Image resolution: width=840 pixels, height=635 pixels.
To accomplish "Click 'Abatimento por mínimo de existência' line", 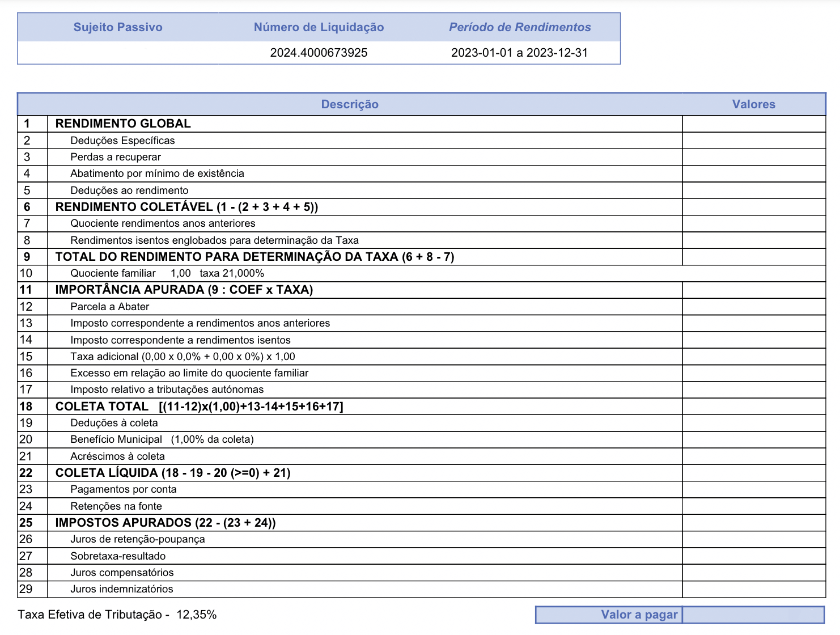I will tap(157, 173).
